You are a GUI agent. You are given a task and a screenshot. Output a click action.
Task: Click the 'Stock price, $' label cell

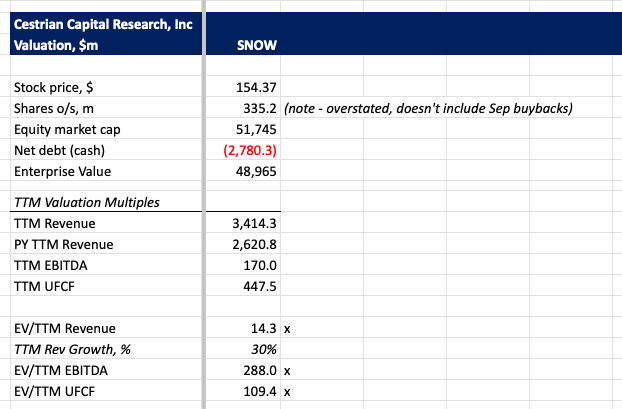click(x=54, y=87)
